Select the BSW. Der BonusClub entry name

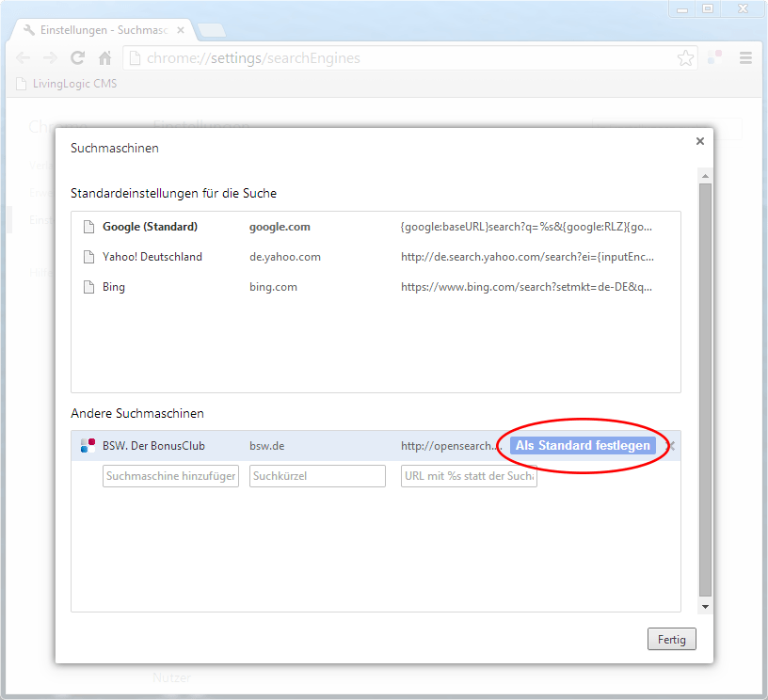(x=153, y=446)
